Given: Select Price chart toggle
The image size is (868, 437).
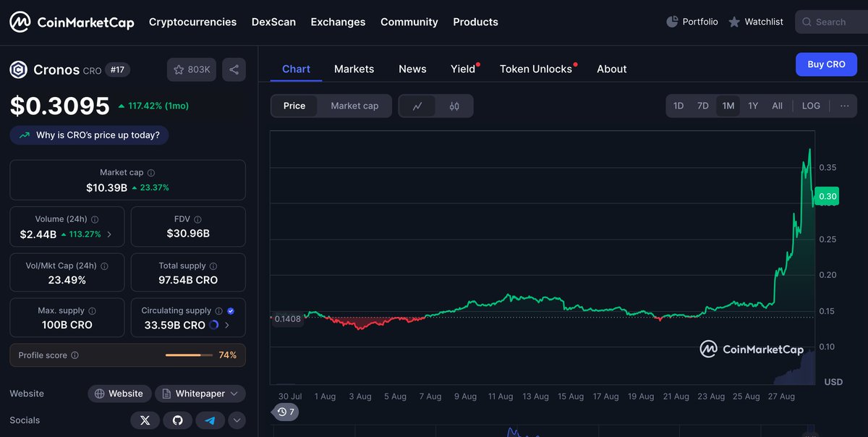Looking at the screenshot, I should (294, 106).
